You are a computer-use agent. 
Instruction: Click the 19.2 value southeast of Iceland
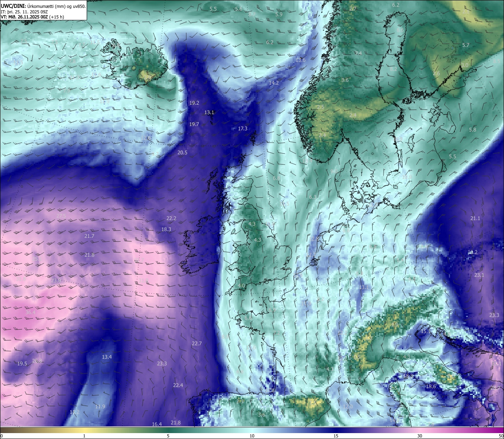click(194, 103)
